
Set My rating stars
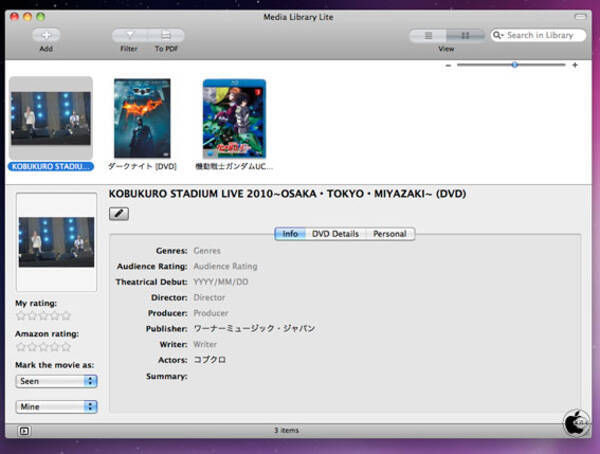tap(43, 316)
